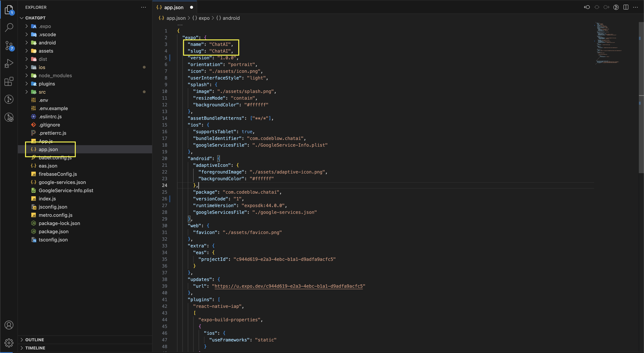Open the package.json file
The width and height of the screenshot is (644, 353).
point(85,232)
